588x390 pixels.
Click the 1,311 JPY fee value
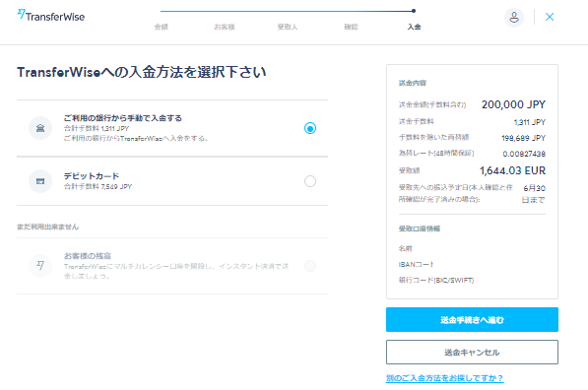click(x=530, y=122)
